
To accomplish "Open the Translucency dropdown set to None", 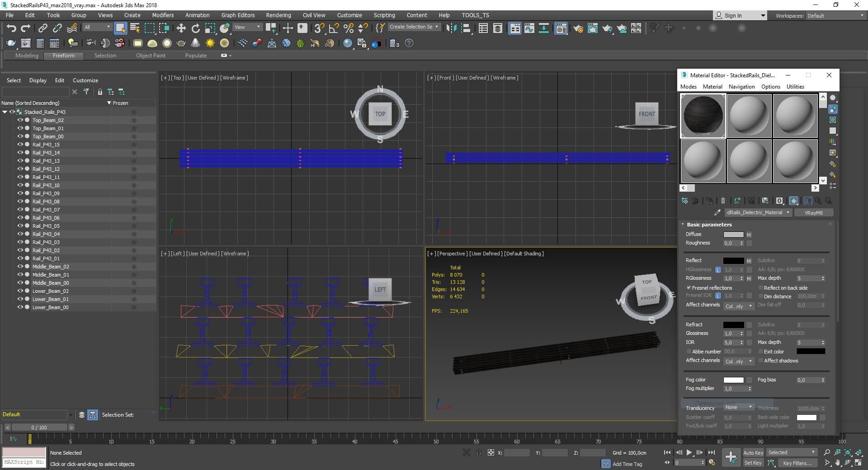I will [x=739, y=407].
